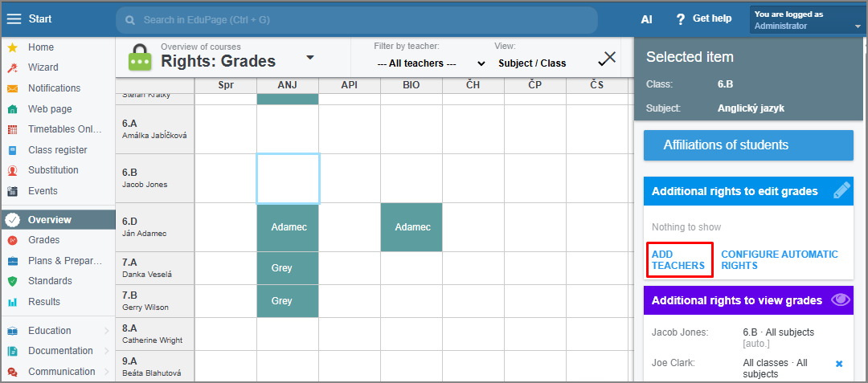Open Get help
The height and width of the screenshot is (383, 868).
click(703, 19)
